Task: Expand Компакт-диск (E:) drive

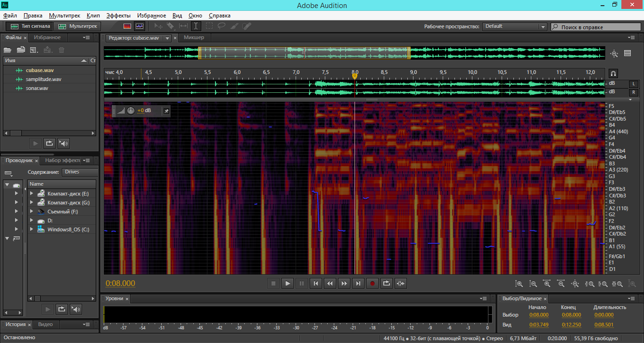Action: (32, 194)
